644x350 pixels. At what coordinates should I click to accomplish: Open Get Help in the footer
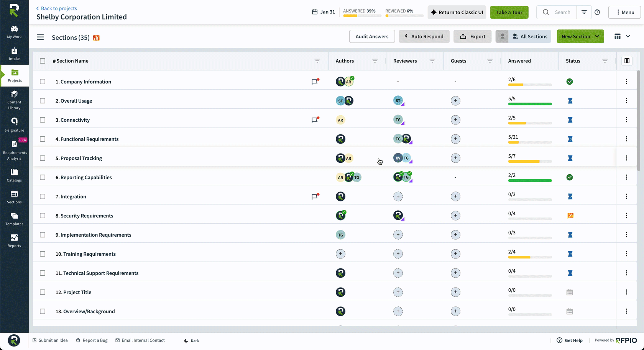tap(570, 340)
